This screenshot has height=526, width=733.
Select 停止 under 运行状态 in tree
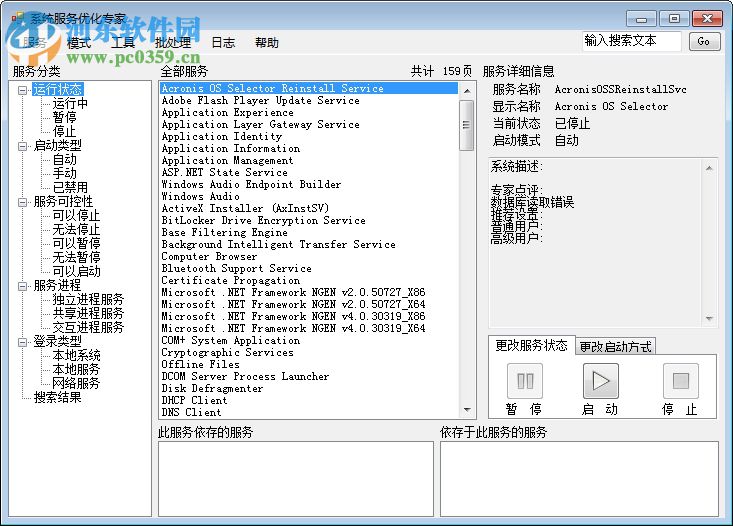65,131
